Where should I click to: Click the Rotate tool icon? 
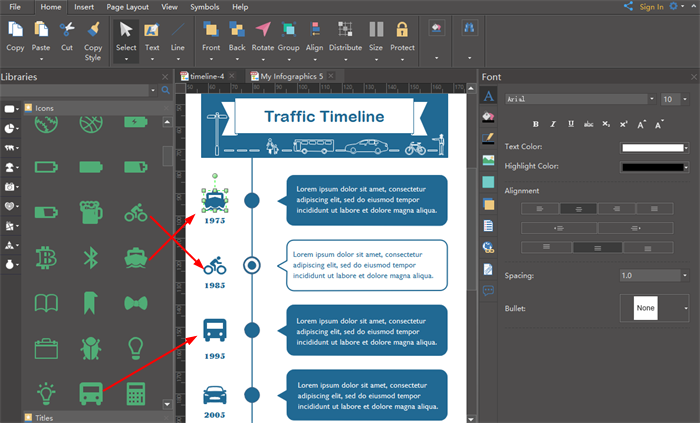(x=262, y=30)
